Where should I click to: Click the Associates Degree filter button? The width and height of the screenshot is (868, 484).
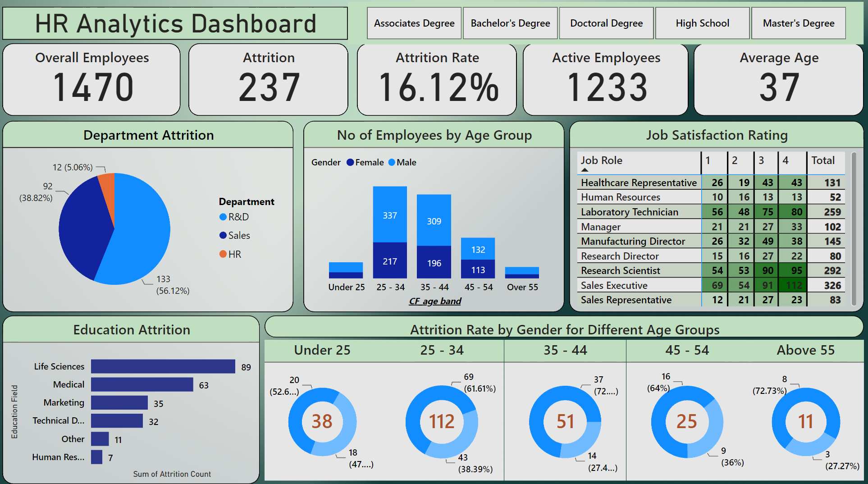(414, 23)
